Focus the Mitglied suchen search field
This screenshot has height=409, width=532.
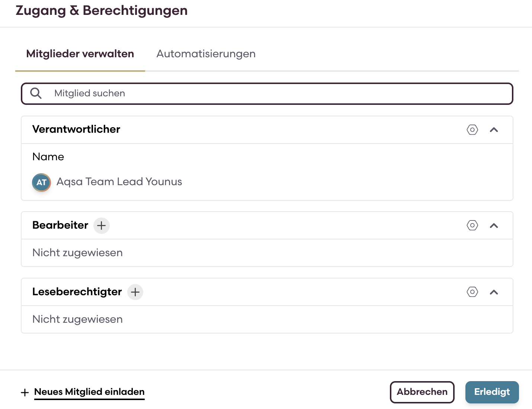[x=275, y=93]
